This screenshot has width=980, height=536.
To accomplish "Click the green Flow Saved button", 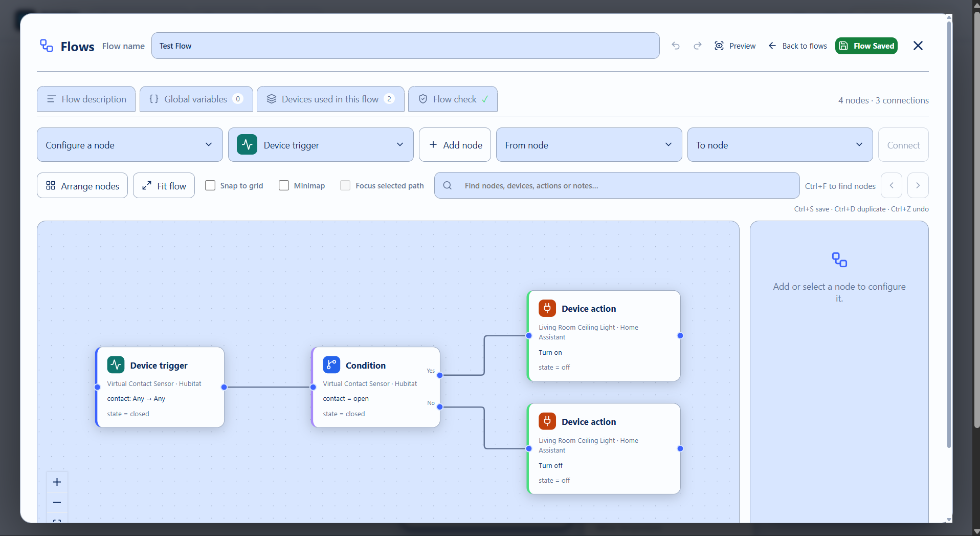I will click(866, 46).
